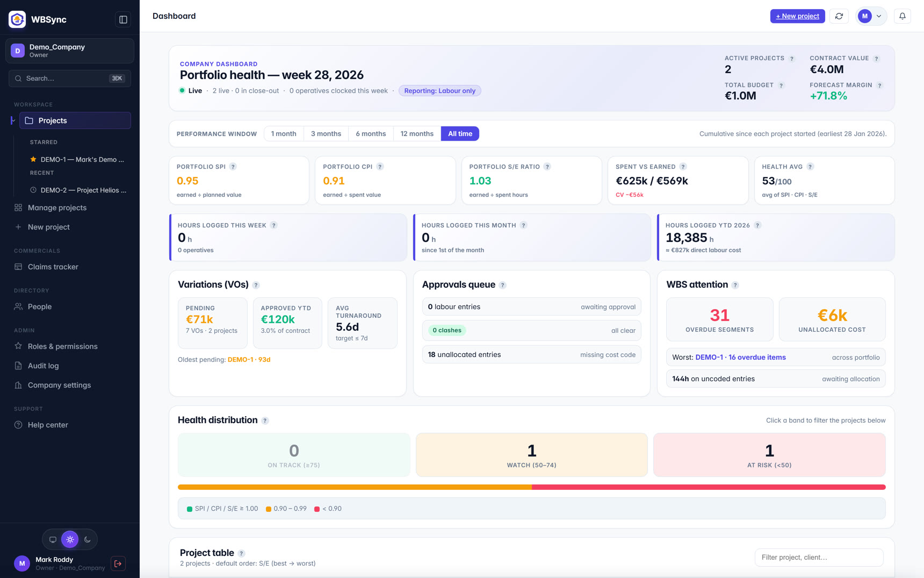Open DEMO-1 Mark's Demo project
The width and height of the screenshot is (924, 578).
point(78,159)
